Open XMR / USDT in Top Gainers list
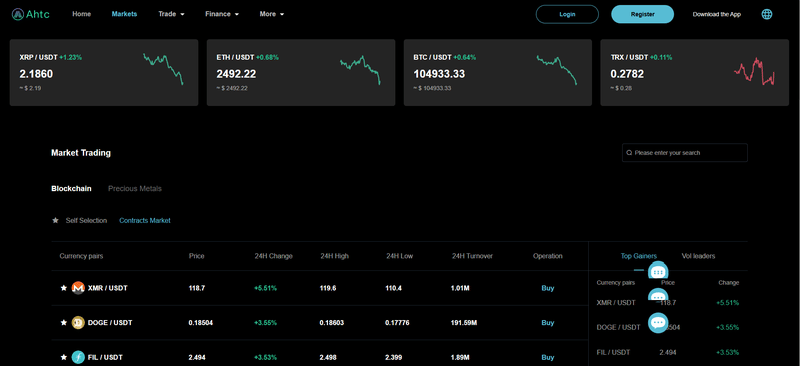800x366 pixels. tap(616, 303)
